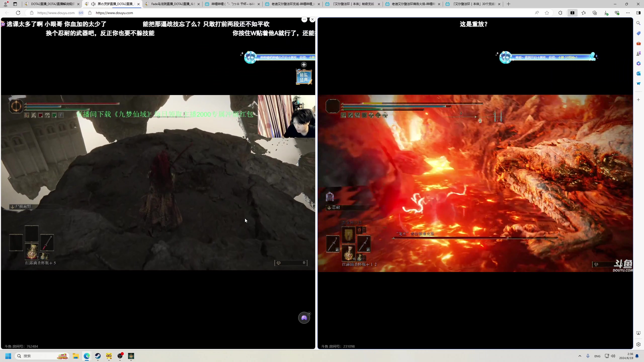Click the floating game controller icon
Image resolution: width=644 pixels, height=362 pixels.
[304, 318]
